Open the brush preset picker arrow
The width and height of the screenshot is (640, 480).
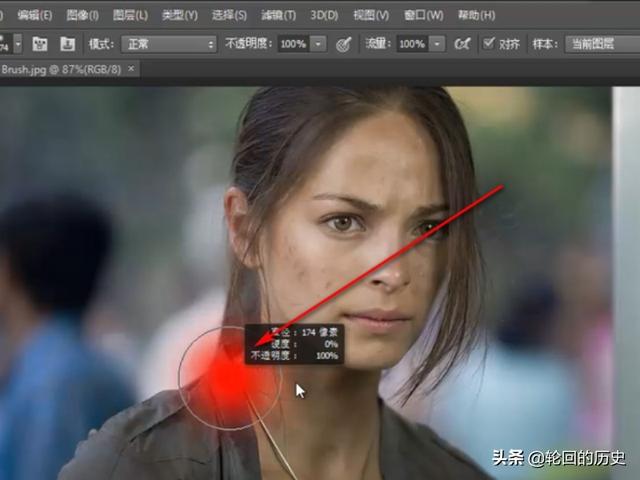18,44
